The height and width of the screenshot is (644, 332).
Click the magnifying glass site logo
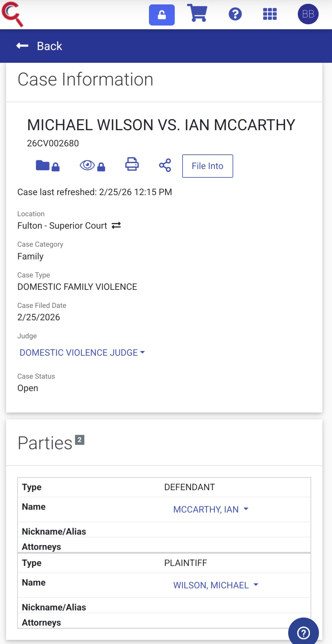pyautogui.click(x=12, y=14)
